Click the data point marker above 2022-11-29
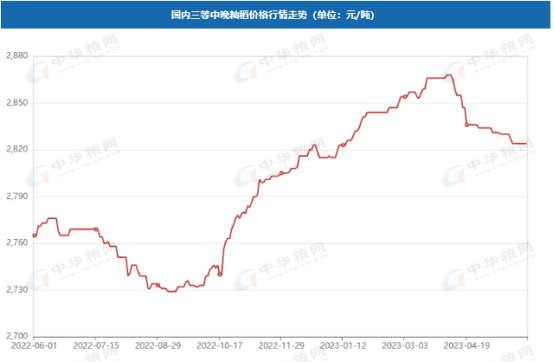Screen dimensions: 554x362 click(x=281, y=173)
